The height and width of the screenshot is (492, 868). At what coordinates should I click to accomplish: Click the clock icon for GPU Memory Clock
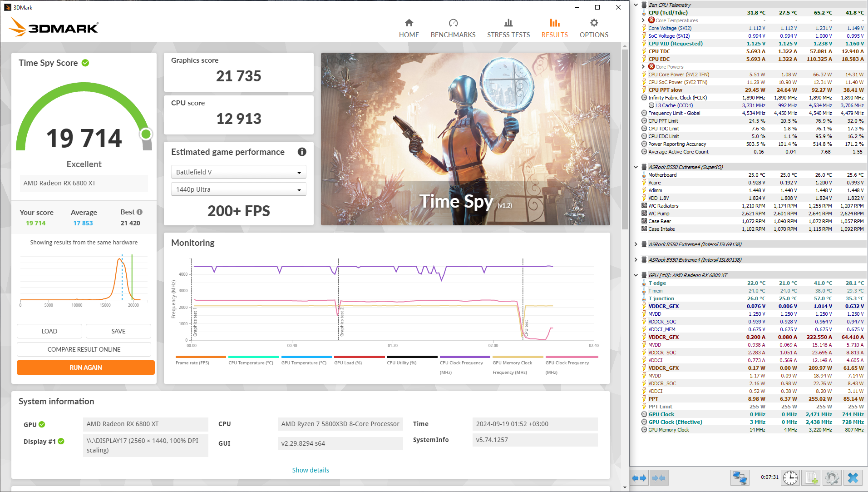click(644, 430)
